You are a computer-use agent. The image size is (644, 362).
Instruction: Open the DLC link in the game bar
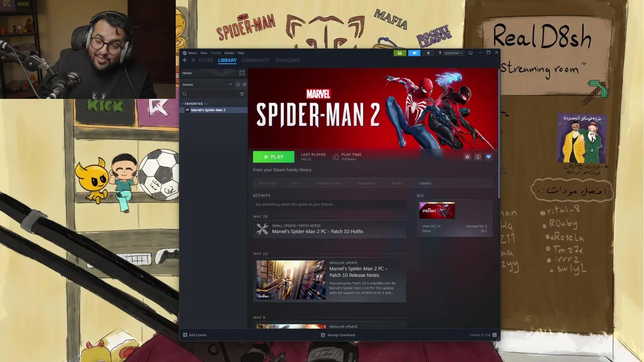[295, 183]
